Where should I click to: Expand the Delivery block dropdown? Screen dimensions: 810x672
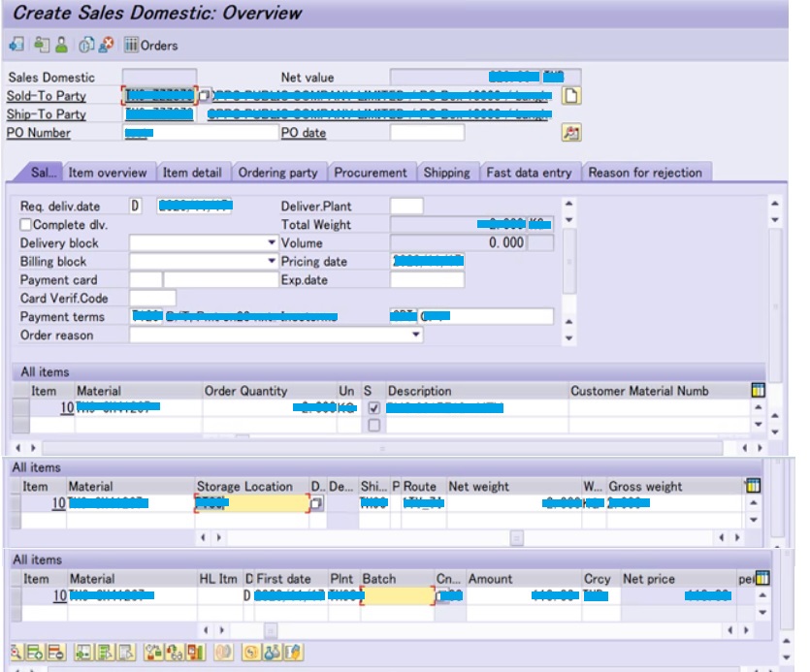coord(271,243)
